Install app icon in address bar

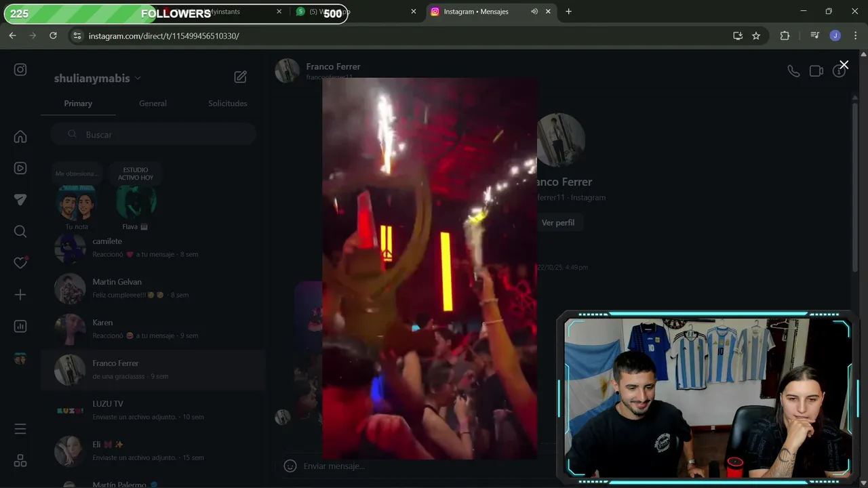pos(738,35)
